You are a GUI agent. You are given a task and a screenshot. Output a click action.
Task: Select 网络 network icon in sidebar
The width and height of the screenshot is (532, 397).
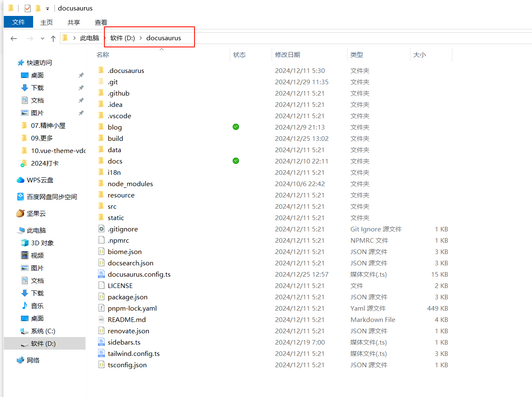pos(21,360)
